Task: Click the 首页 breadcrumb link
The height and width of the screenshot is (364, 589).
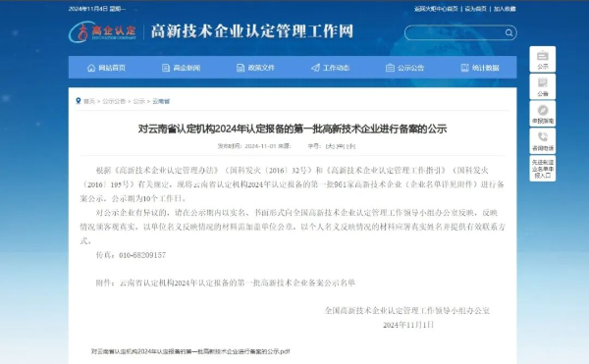Action: tap(89, 101)
